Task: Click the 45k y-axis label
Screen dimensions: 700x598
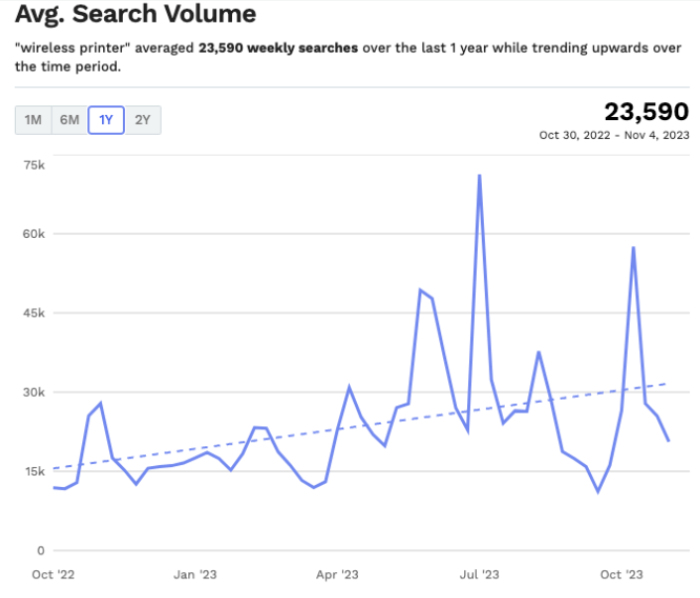Action: pos(35,313)
